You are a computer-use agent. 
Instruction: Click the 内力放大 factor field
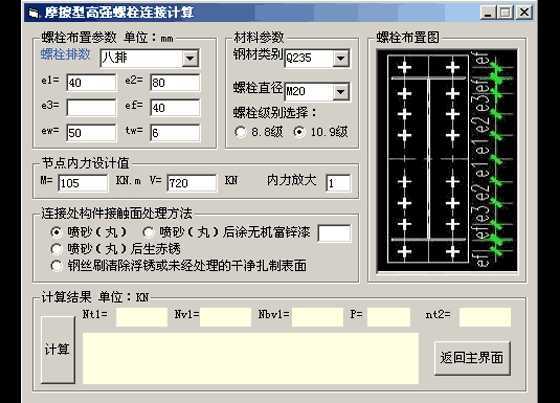[338, 183]
